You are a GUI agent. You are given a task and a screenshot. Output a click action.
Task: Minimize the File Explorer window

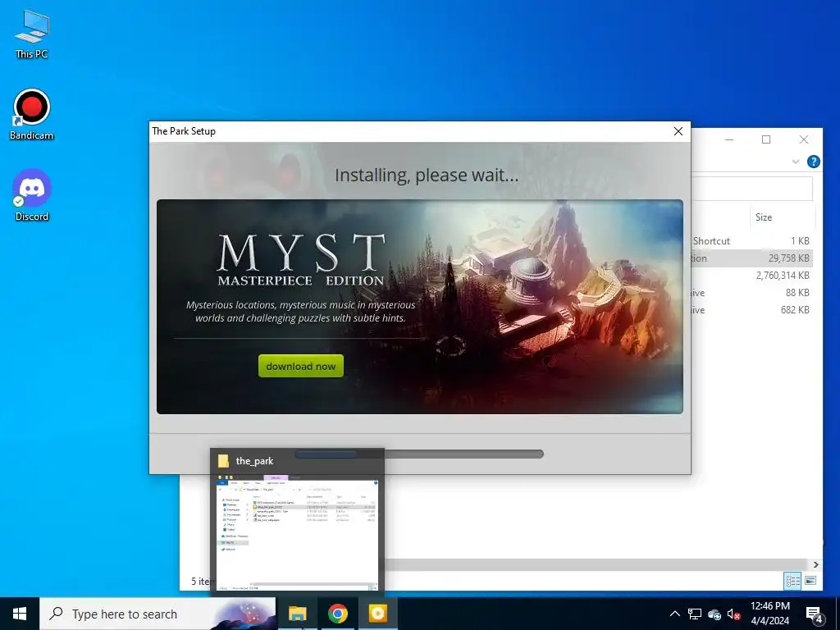tap(729, 139)
